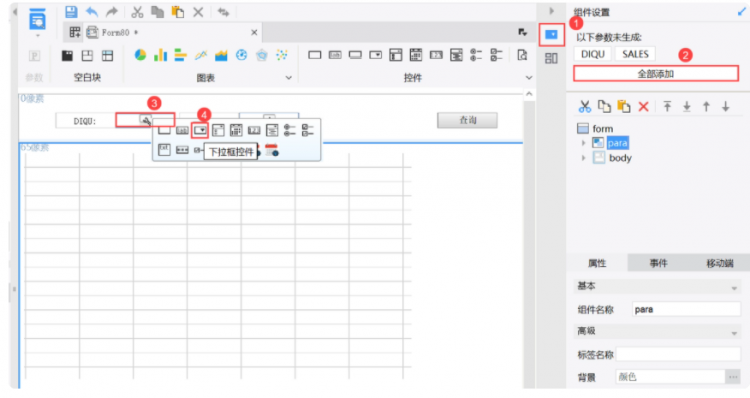Open the background color picker ellipsis
Image resolution: width=750 pixels, height=398 pixels.
[x=733, y=377]
